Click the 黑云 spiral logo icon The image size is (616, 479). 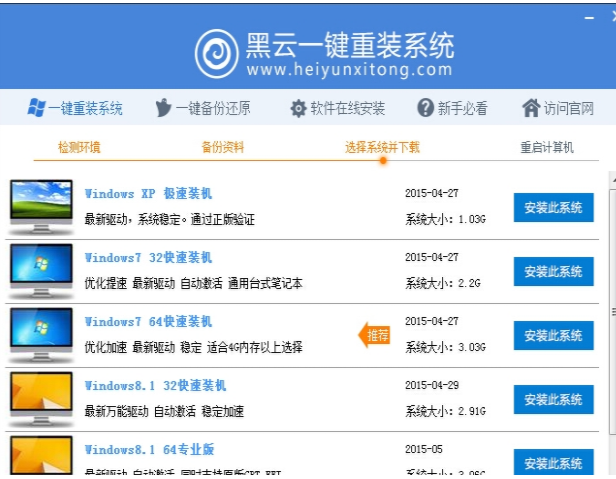[216, 54]
